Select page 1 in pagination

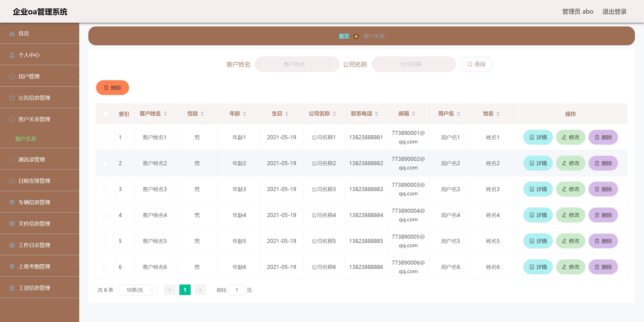tap(185, 290)
